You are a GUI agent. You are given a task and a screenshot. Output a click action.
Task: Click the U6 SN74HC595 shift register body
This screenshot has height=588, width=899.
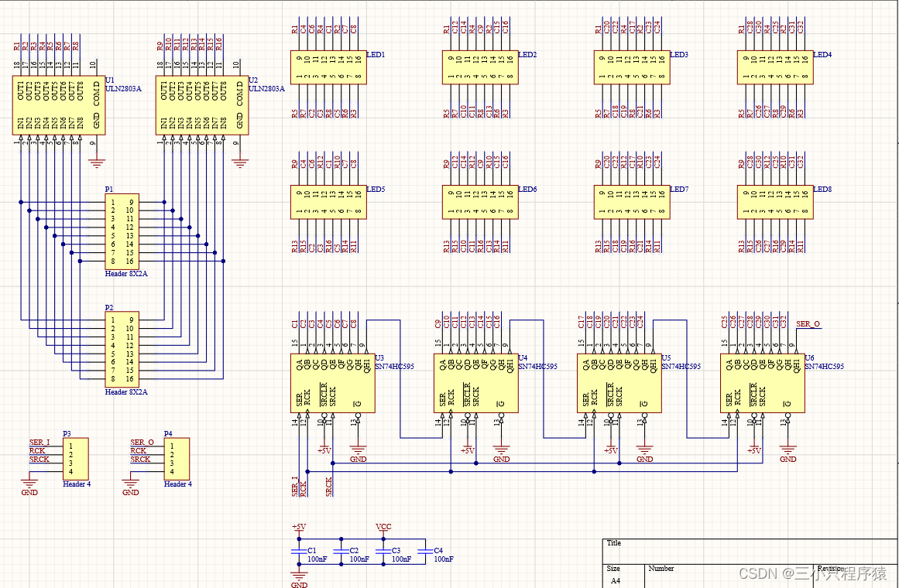tap(763, 384)
